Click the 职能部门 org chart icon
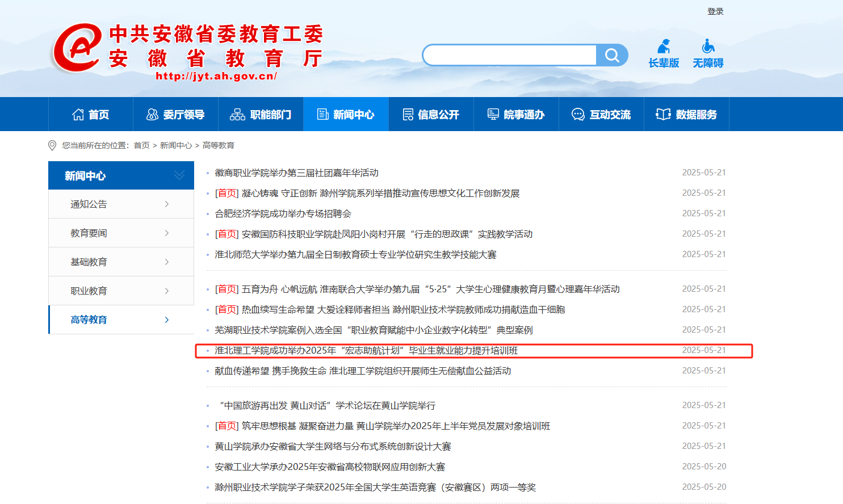 coord(237,115)
